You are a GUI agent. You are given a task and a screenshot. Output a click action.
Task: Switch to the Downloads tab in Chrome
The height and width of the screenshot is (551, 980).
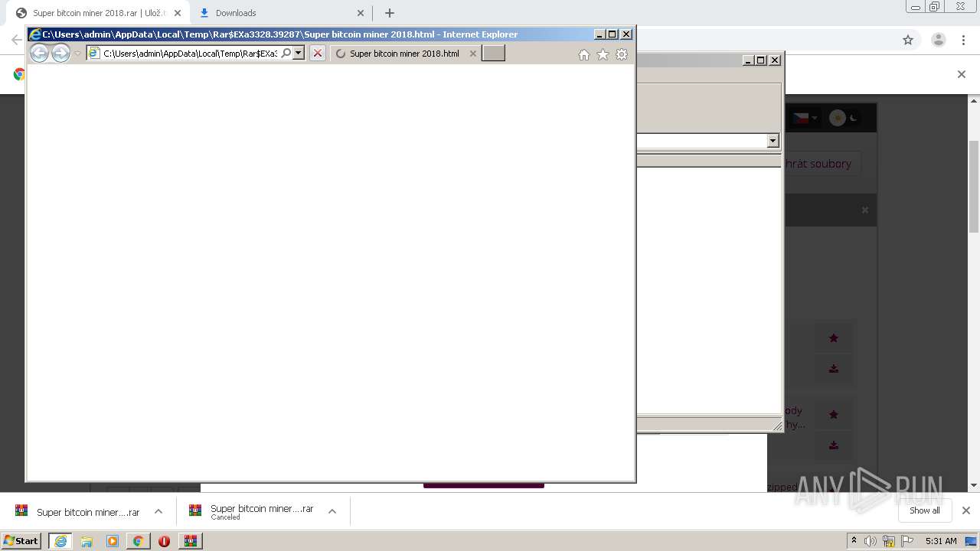282,13
